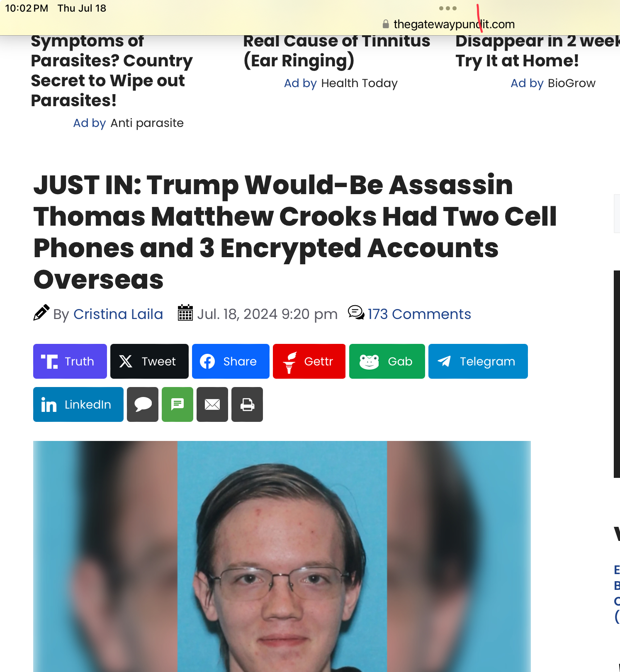Tweet the article on X
This screenshot has width=620, height=672.
pos(149,361)
